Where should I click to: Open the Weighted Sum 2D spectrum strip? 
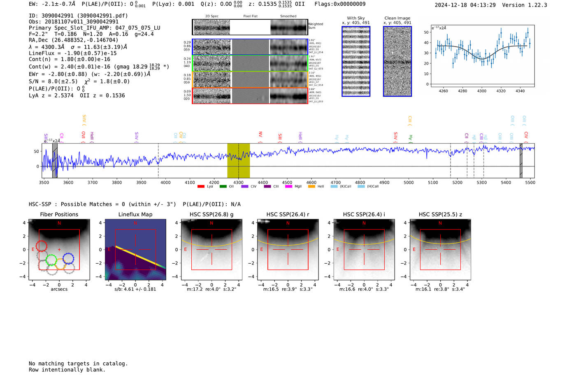250,27
